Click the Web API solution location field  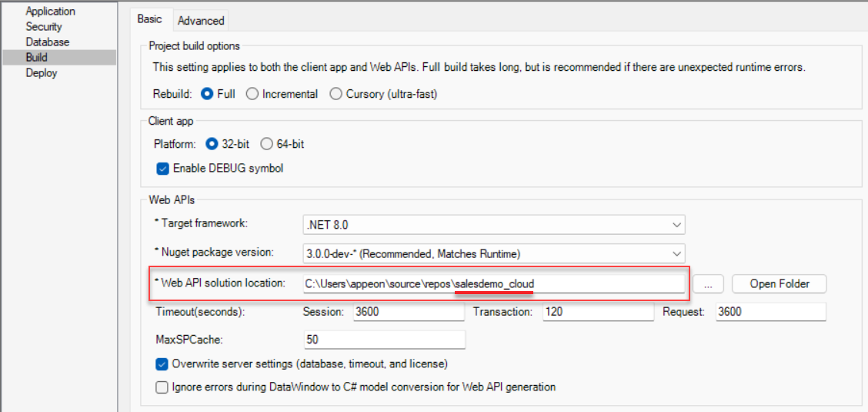pyautogui.click(x=493, y=284)
